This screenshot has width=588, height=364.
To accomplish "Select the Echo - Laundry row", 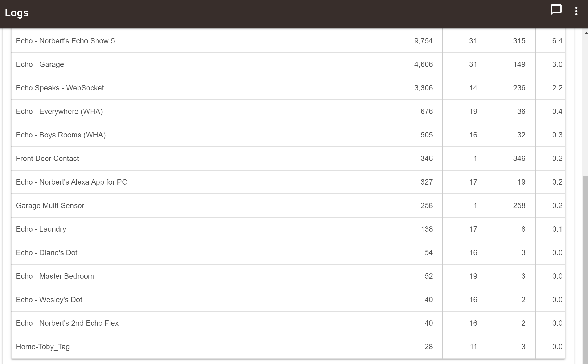I will pyautogui.click(x=41, y=229).
